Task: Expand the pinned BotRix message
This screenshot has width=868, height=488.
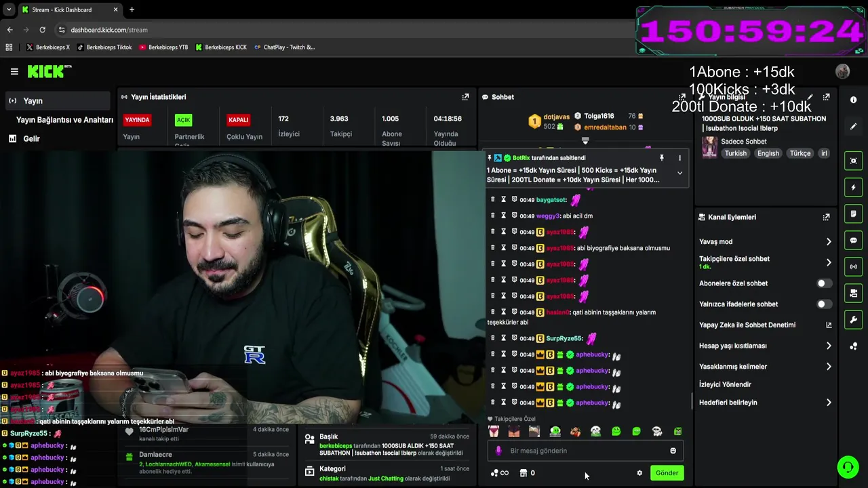Action: click(679, 173)
